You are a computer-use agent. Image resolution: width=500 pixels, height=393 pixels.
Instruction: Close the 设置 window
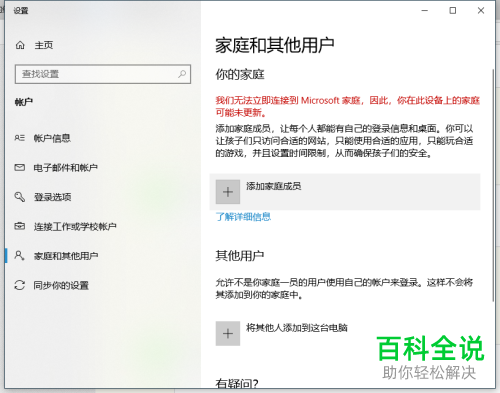click(481, 11)
